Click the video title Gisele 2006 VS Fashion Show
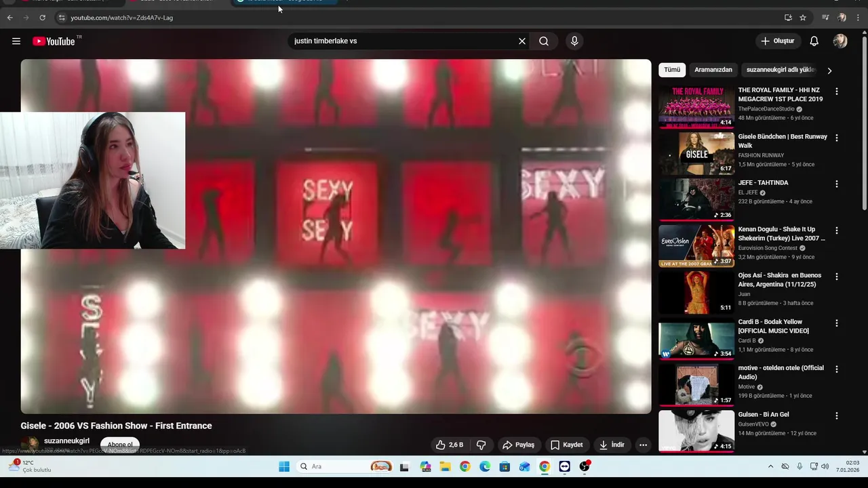868x488 pixels. click(116, 426)
